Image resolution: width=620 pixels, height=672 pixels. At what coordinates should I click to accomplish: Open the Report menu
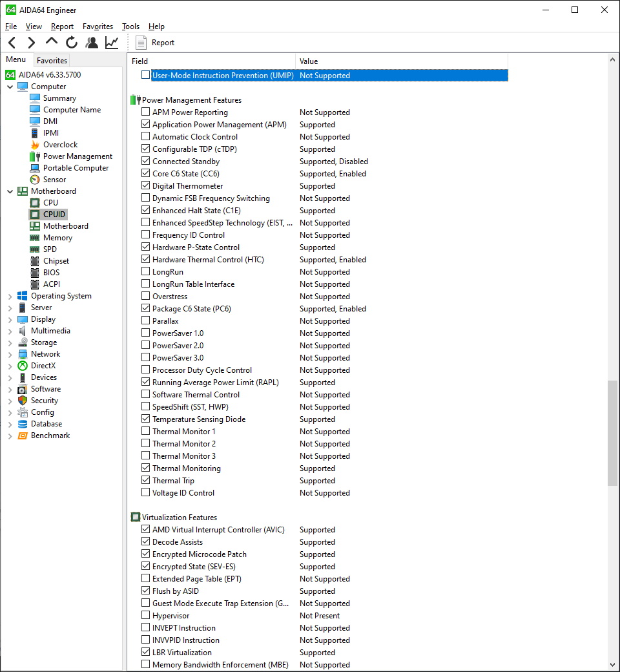point(62,26)
